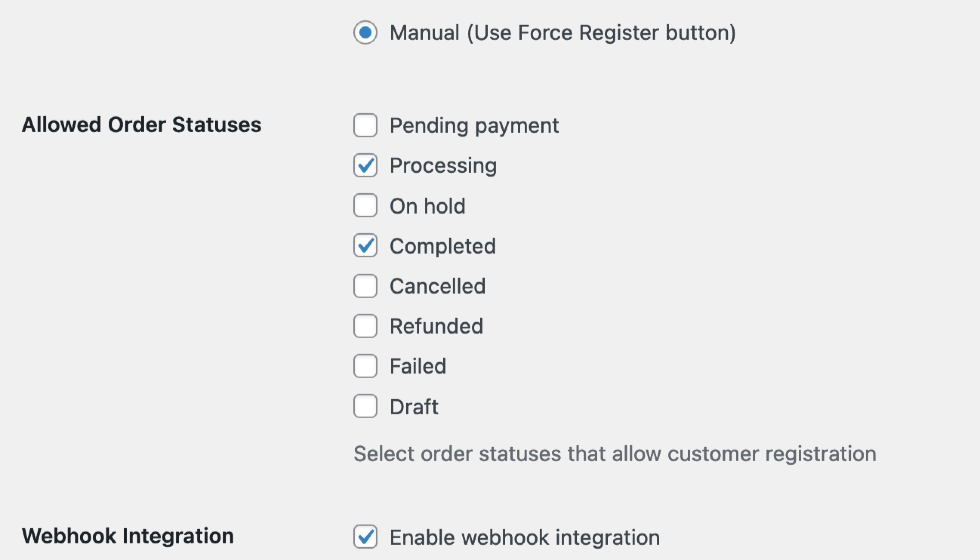The width and height of the screenshot is (980, 560).
Task: Click the Draft label text
Action: pos(414,407)
